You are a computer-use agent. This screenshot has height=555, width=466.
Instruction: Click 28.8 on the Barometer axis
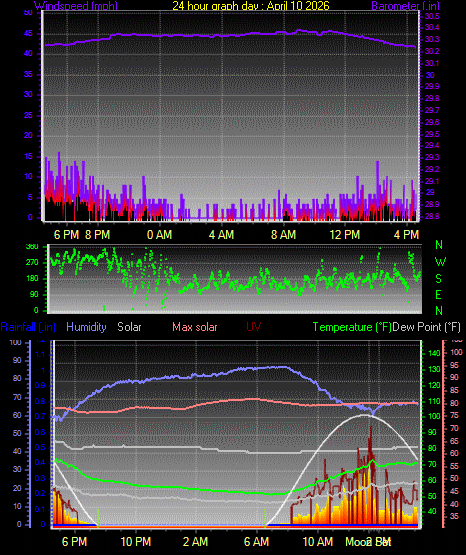coord(432,216)
